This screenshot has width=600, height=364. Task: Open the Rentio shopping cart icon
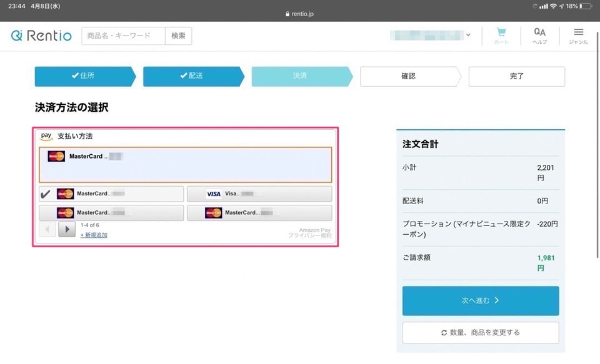point(501,33)
